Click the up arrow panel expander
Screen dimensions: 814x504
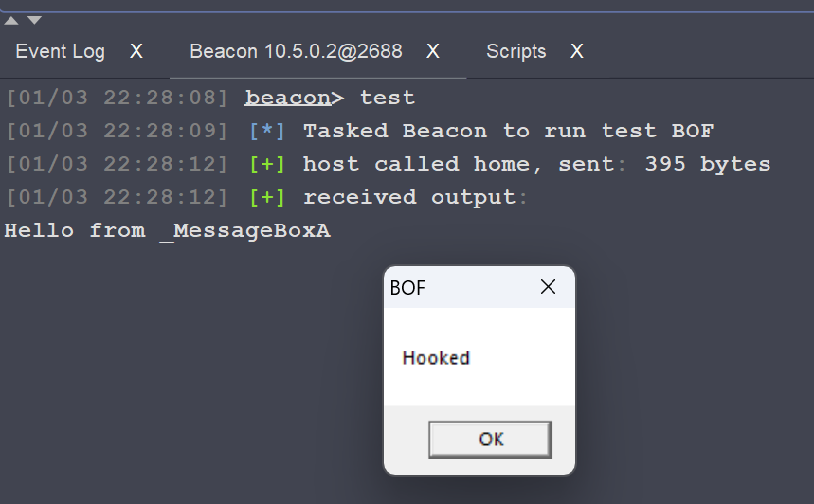tap(12, 20)
